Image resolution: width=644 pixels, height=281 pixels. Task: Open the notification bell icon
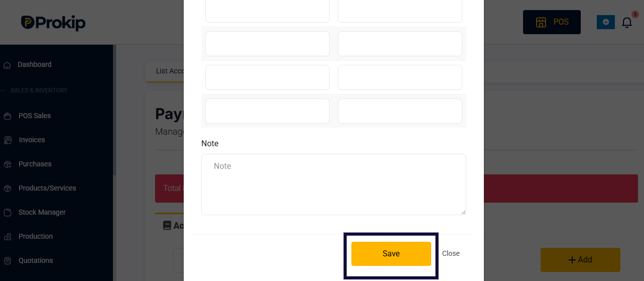[627, 22]
